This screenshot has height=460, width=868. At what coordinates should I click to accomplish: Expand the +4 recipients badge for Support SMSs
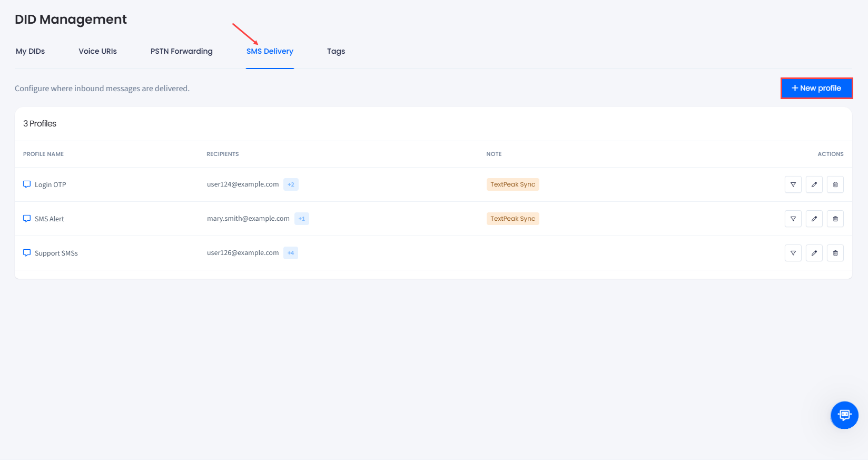point(291,253)
